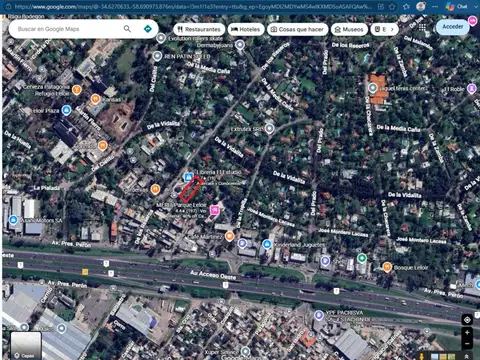Open directions via the blue arrow icon
Screen dimensions: 480x360
pyautogui.click(x=148, y=29)
